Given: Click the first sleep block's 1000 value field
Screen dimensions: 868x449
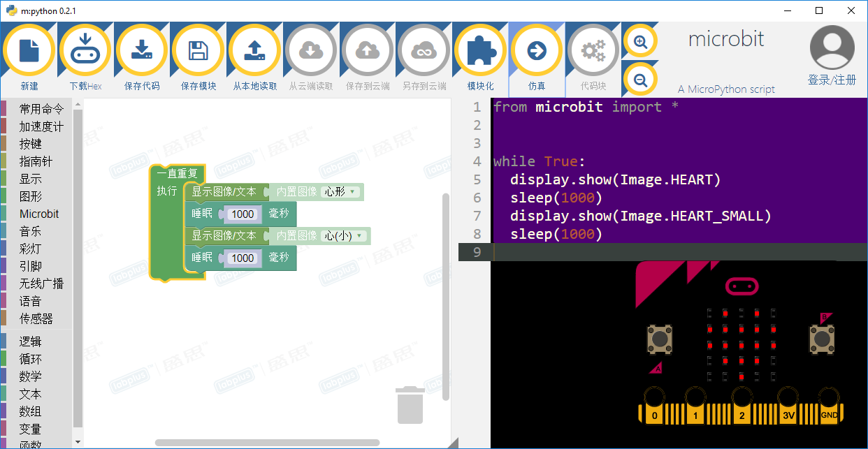Looking at the screenshot, I should pos(243,214).
